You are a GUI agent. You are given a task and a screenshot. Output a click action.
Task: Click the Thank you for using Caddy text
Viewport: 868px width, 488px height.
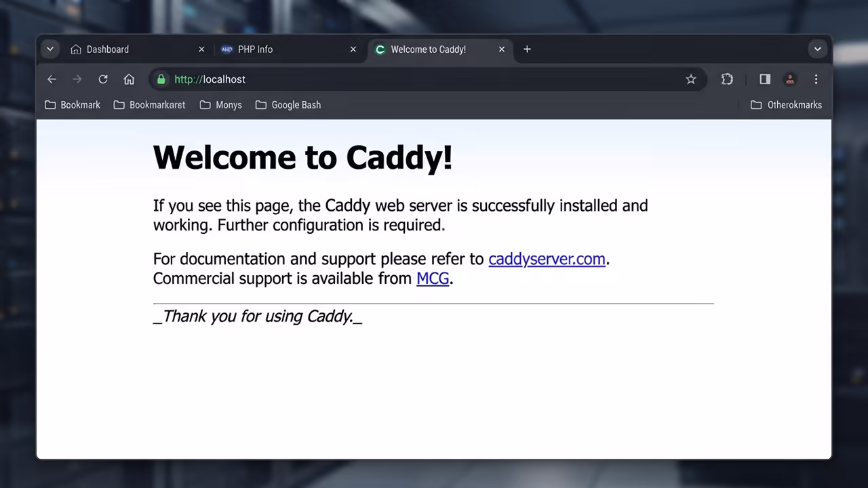point(258,317)
